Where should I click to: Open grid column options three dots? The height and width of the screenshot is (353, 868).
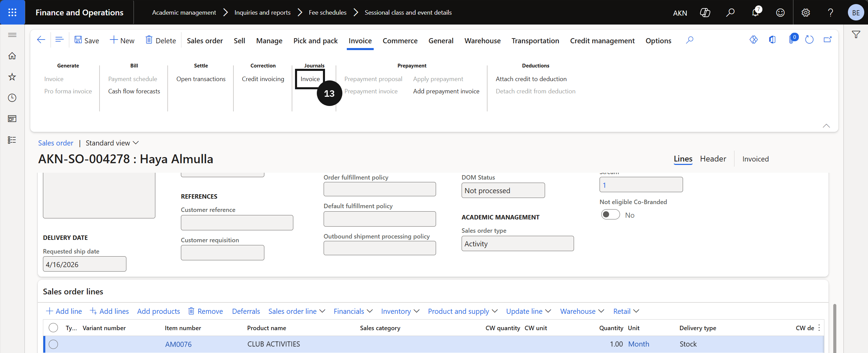tap(819, 328)
